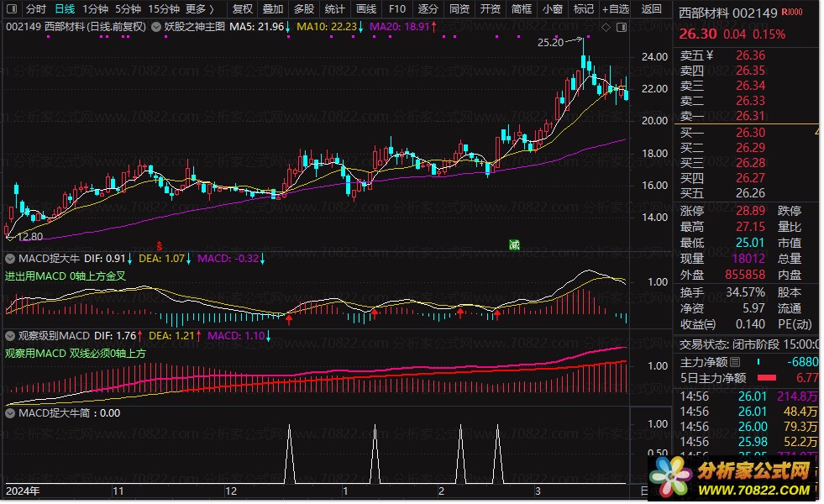Toggle the 复权 price adjustment
The image size is (824, 504).
242,9
